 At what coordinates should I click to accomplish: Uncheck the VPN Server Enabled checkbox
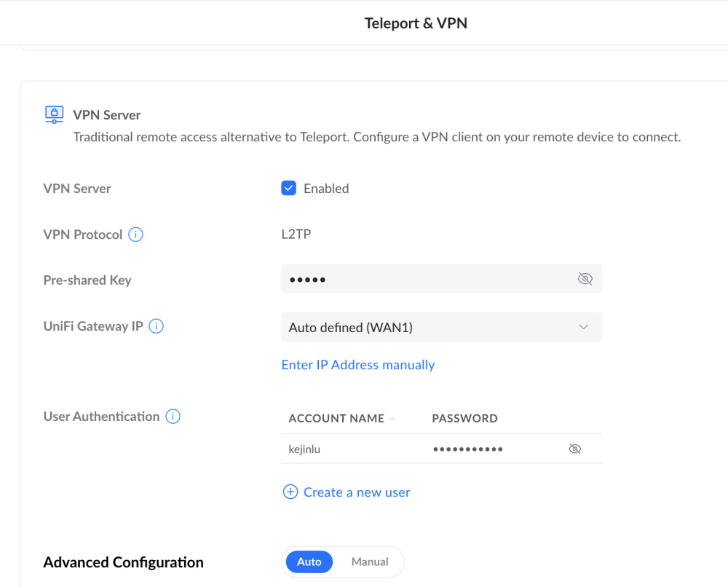(x=289, y=189)
